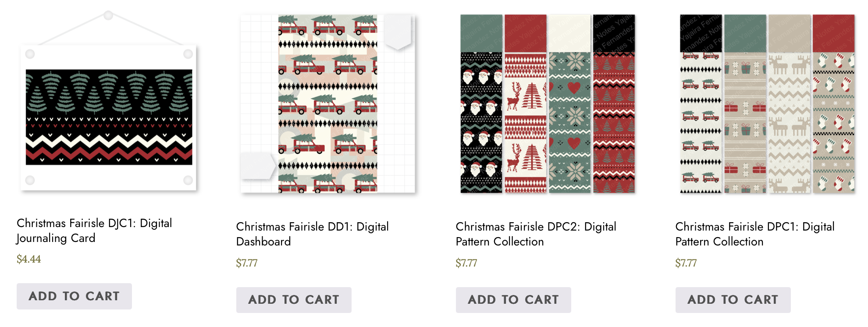Open the Christmas Fairisle DD1 dashboard image
Screen dimensions: 868x327
click(x=328, y=104)
